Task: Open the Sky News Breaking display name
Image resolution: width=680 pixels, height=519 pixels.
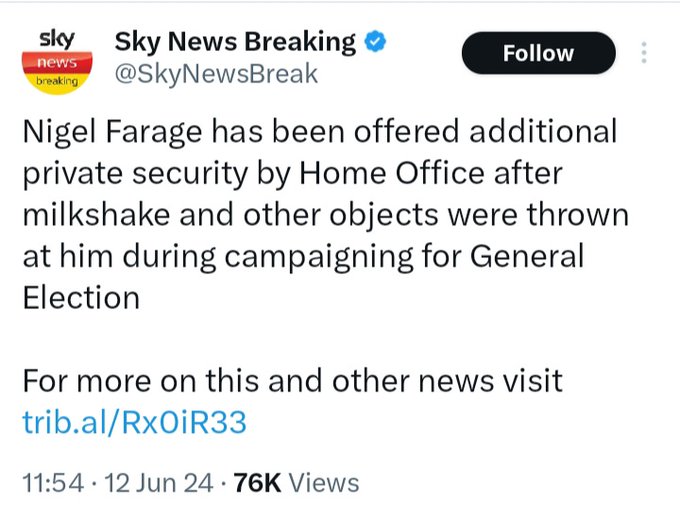Action: pos(235,42)
